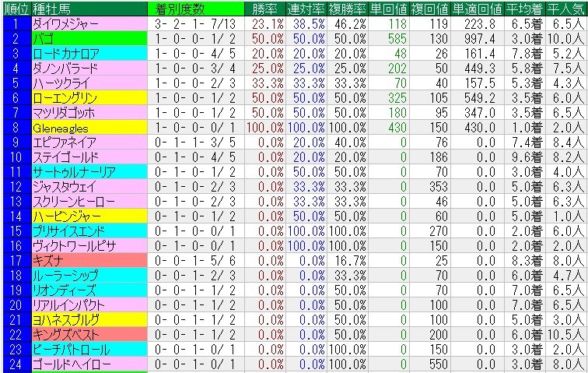This screenshot has width=588, height=373.
Task: Select the 10.5人 popularity cell for キングズベスト
Action: point(566,335)
